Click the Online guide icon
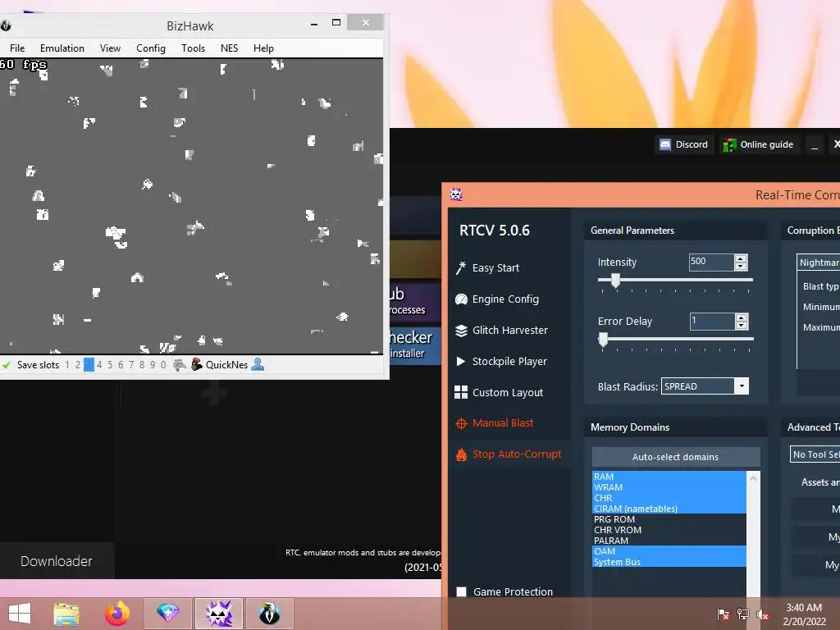 [x=729, y=144]
